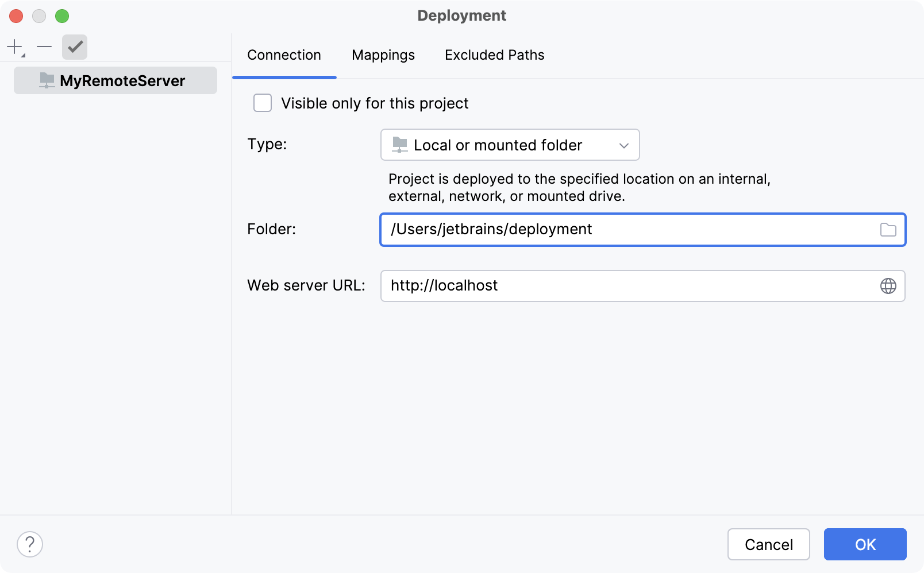Switch to the Mappings tab

(x=383, y=55)
